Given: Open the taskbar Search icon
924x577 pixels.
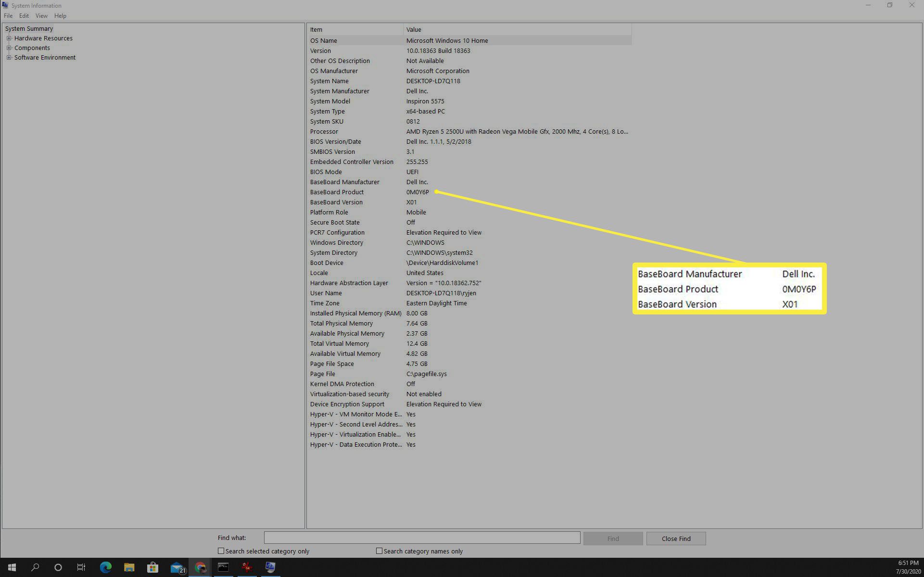Looking at the screenshot, I should click(35, 567).
